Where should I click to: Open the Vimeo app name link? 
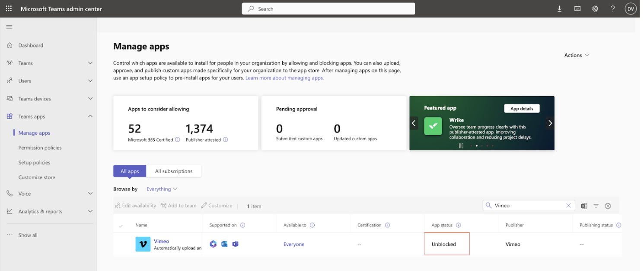point(161,241)
